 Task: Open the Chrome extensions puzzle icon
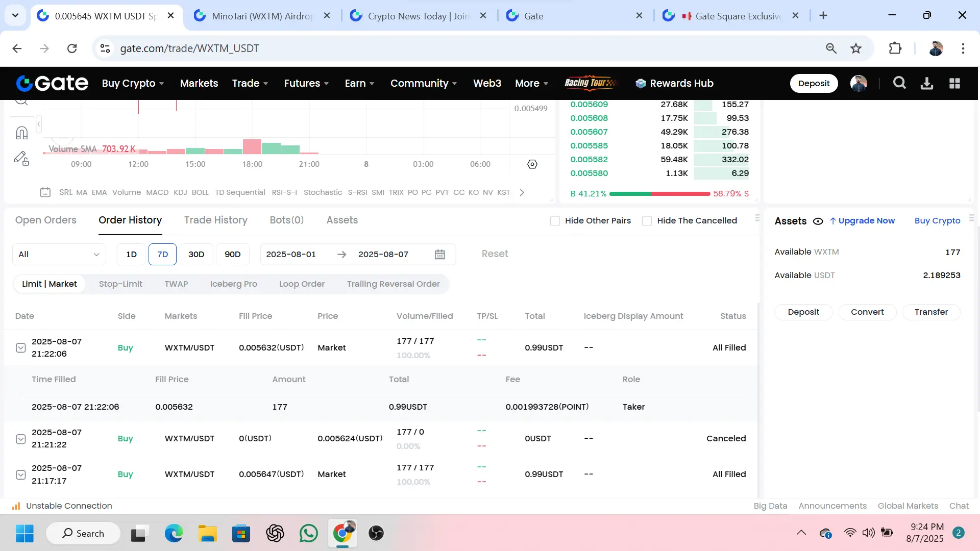[x=895, y=48]
